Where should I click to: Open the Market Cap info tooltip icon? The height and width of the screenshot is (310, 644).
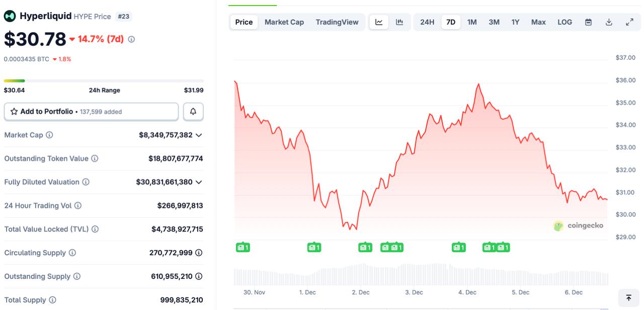(x=49, y=135)
